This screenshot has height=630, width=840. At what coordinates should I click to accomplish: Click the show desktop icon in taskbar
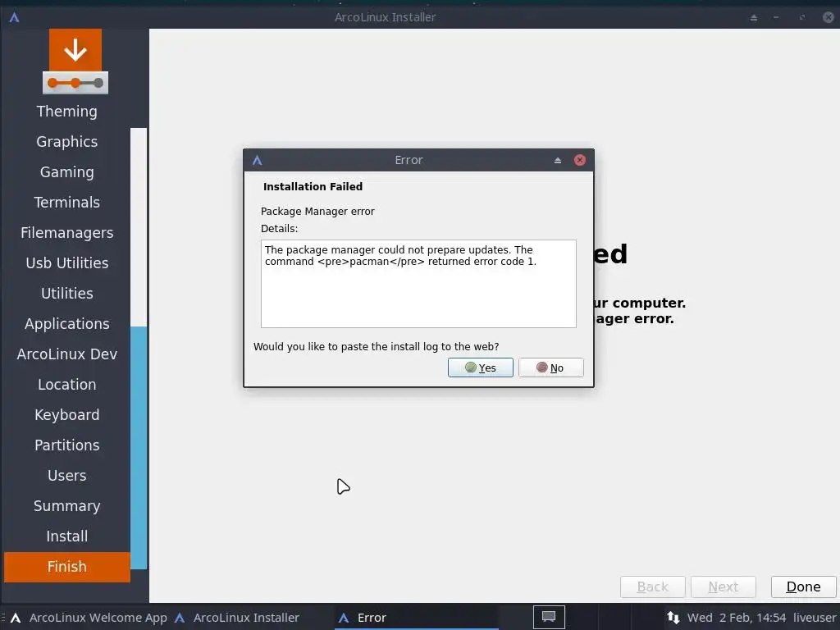pyautogui.click(x=549, y=617)
